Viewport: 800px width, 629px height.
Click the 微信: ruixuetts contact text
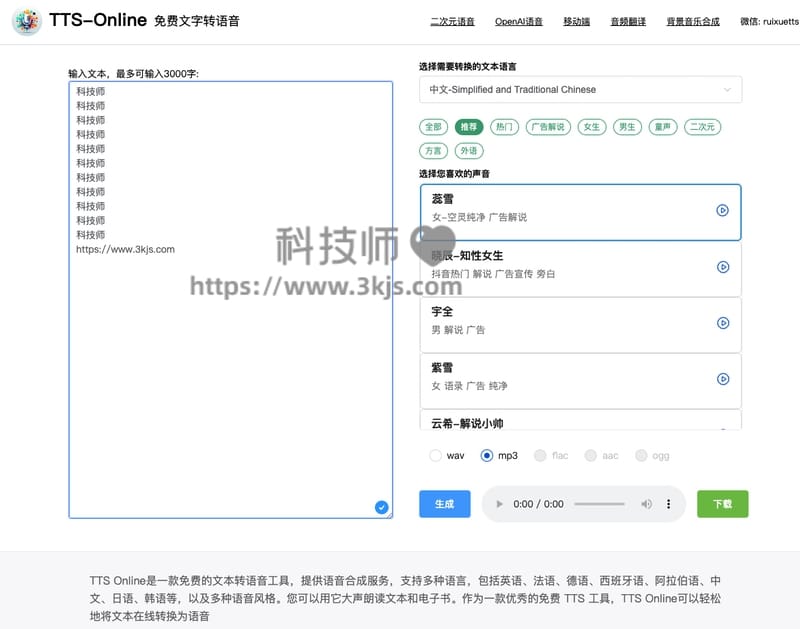[x=769, y=21]
